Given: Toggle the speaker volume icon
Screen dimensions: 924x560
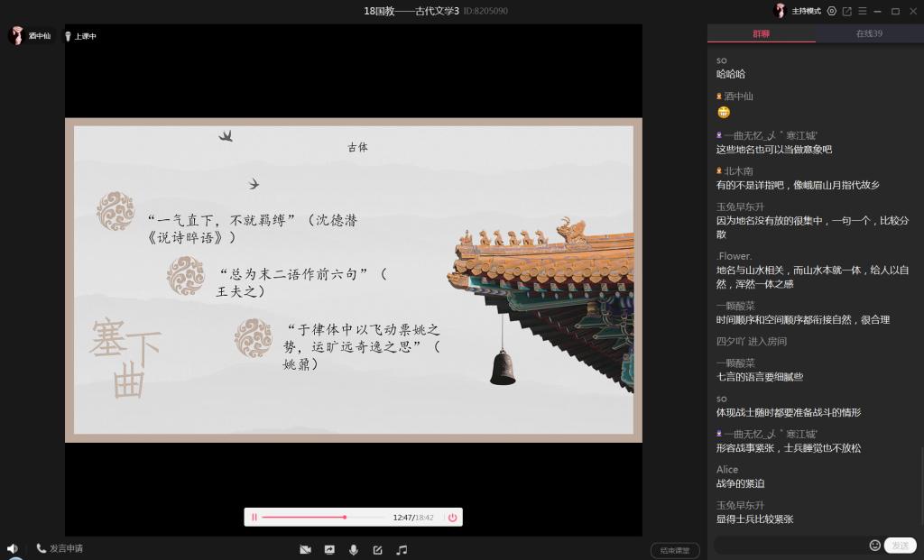Looking at the screenshot, I should [13, 548].
